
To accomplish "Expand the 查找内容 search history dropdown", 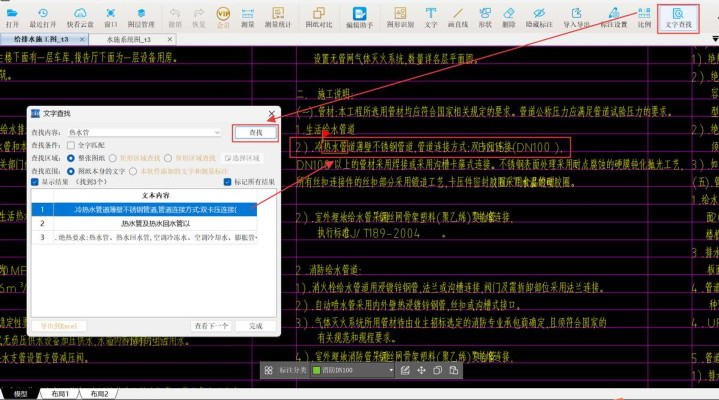I will tap(216, 131).
